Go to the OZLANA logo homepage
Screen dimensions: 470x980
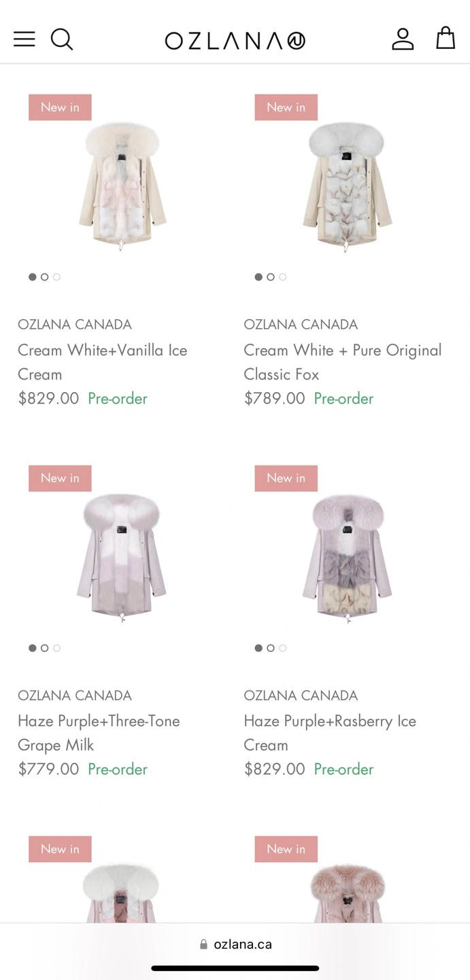[x=235, y=41]
